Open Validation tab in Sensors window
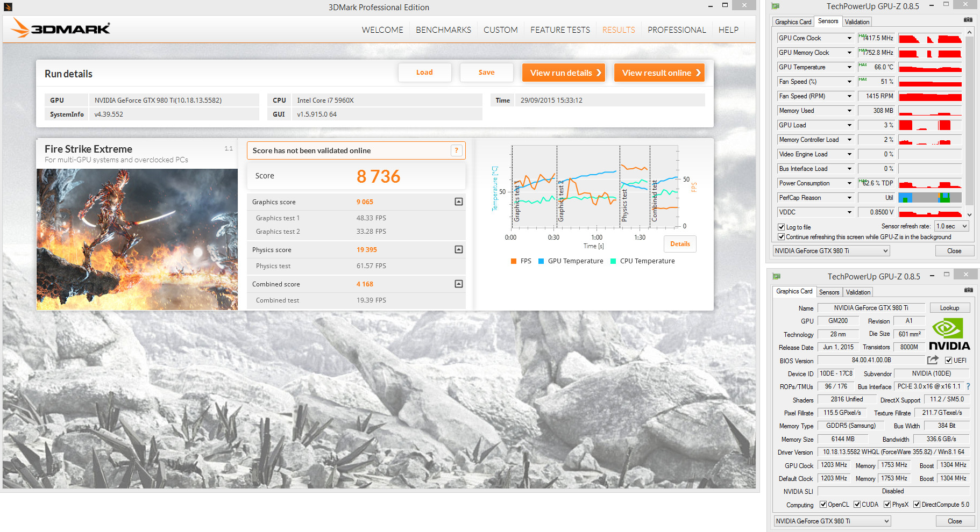Viewport: 980px width, 532px height. [x=857, y=22]
